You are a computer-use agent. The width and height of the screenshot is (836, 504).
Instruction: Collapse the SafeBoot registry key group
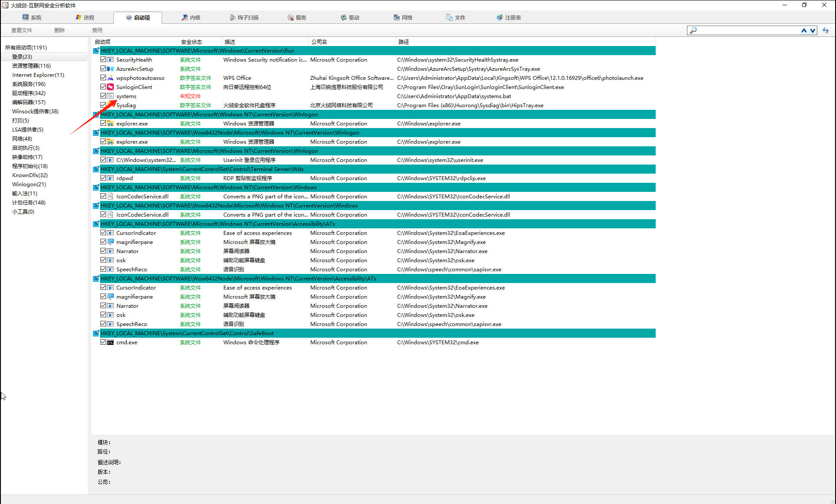96,333
